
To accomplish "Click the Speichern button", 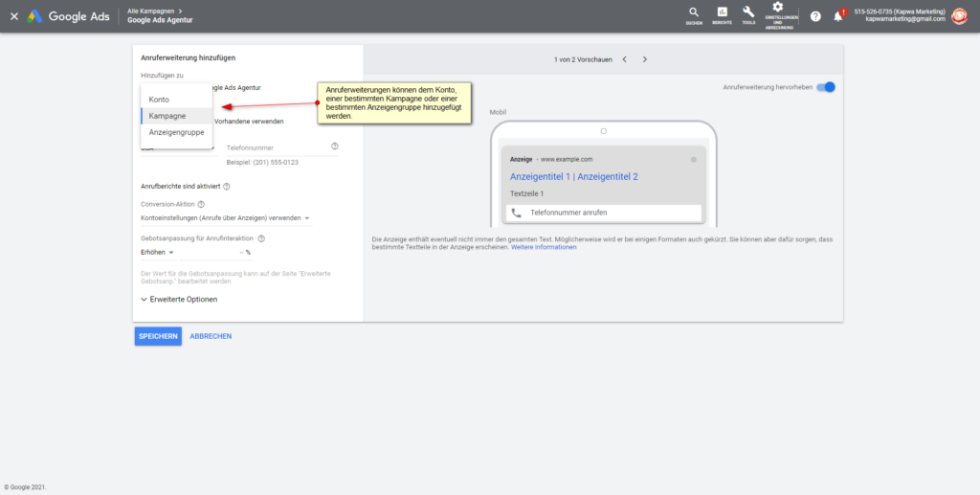I will (x=158, y=336).
